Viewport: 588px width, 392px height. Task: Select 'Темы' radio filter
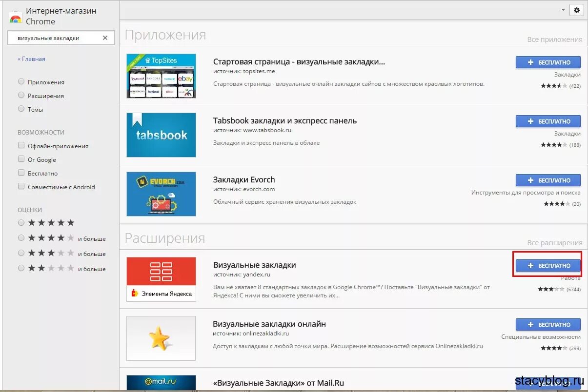click(x=21, y=109)
